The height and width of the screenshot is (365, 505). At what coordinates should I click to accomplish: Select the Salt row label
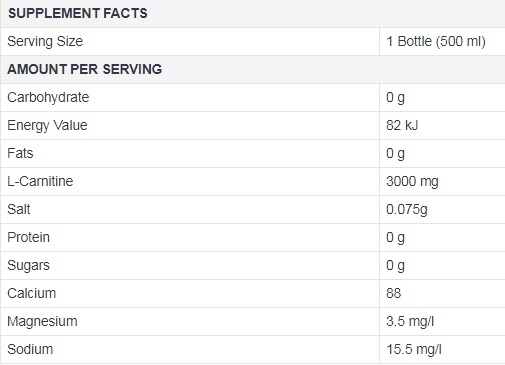(x=19, y=209)
